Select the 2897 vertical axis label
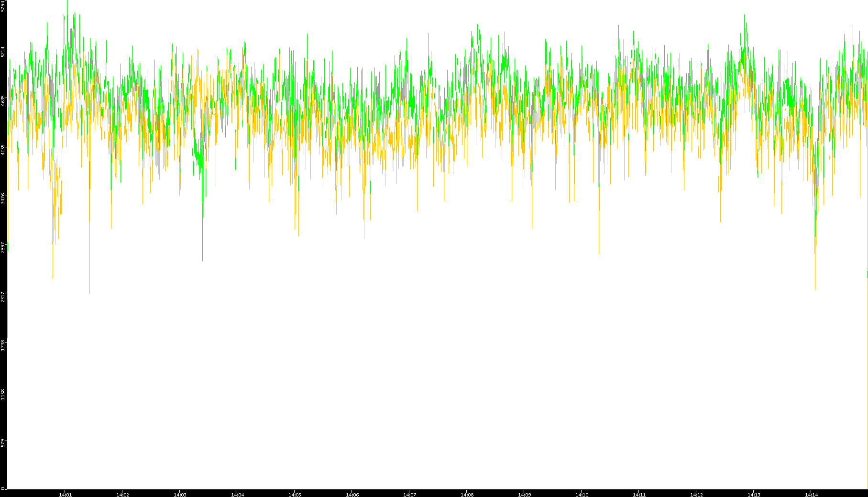Viewport: 868px width, 497px height. 3,247
